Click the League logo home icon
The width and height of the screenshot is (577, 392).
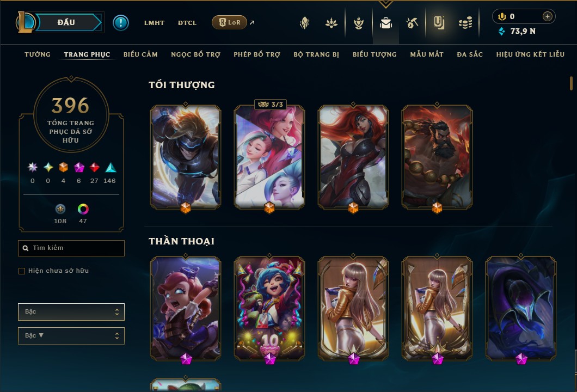pos(25,22)
